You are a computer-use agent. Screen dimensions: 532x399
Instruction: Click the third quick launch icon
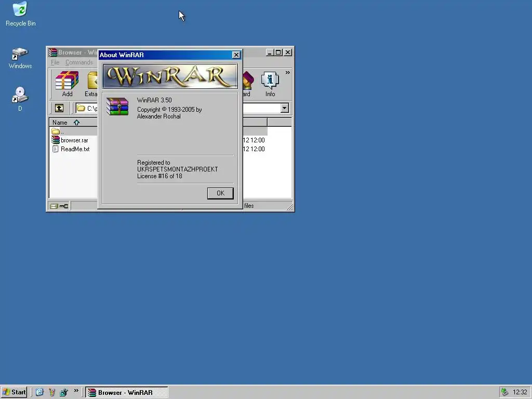coord(63,392)
